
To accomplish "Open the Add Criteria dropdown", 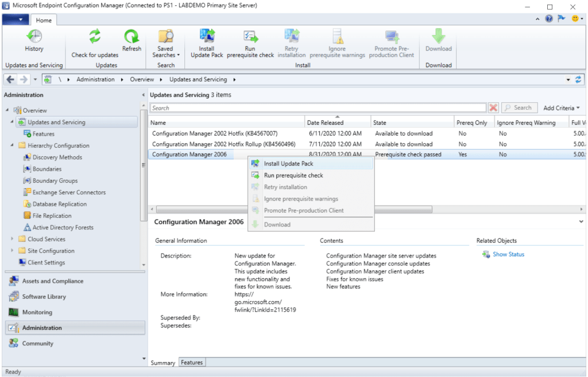I will coord(561,107).
